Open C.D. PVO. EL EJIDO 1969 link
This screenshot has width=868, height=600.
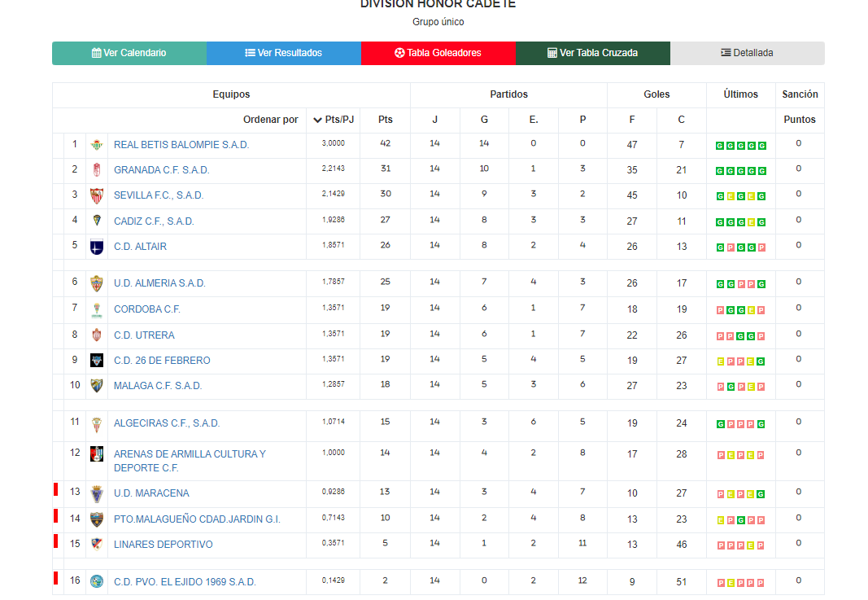185,582
